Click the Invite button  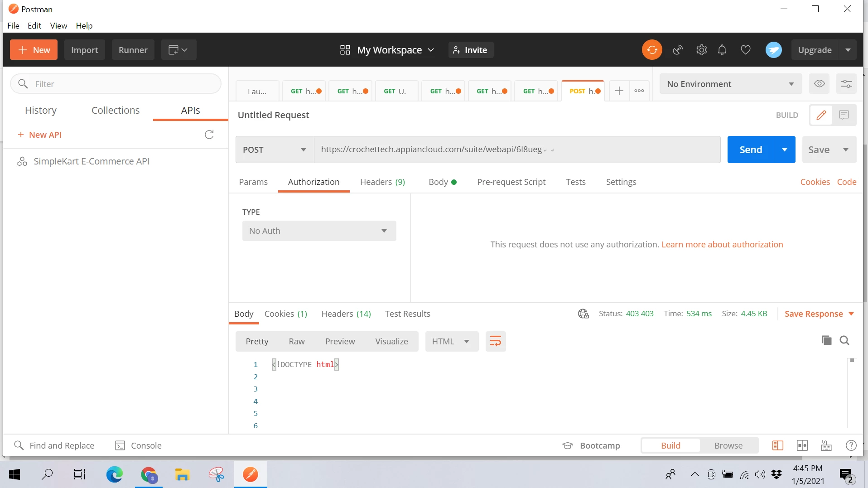[471, 50]
